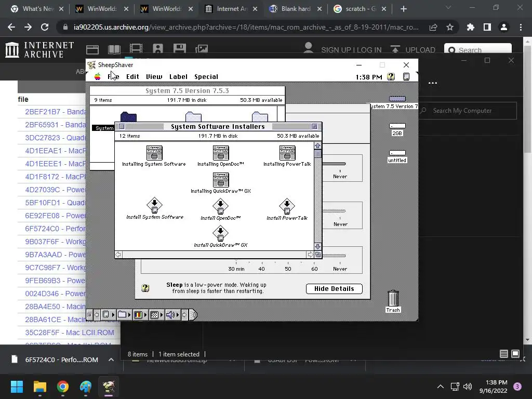This screenshot has width=532, height=399.
Task: Select the Installing OpenDoc document icon
Action: pyautogui.click(x=220, y=153)
